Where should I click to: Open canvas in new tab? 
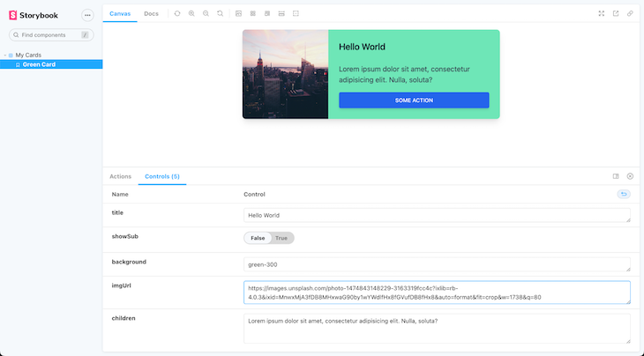point(616,14)
